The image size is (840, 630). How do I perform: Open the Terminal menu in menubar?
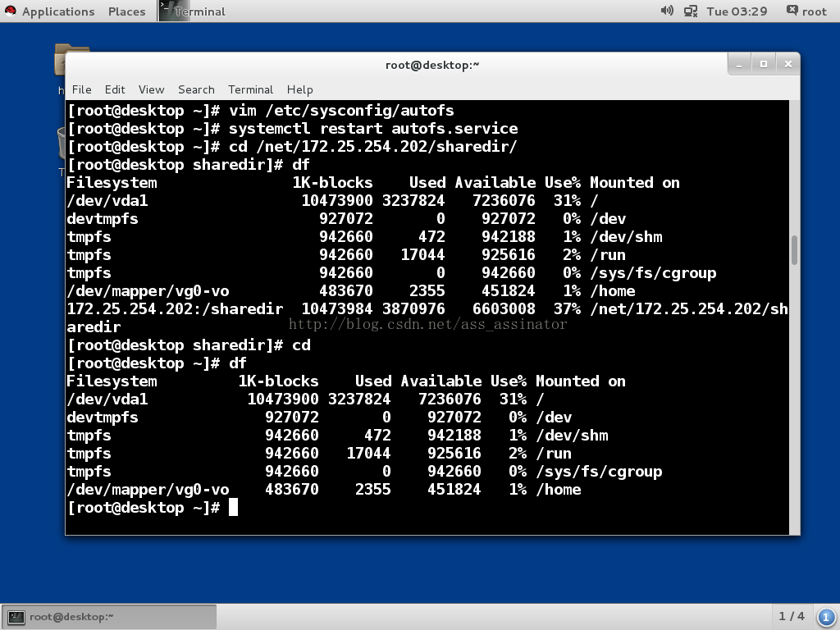[x=250, y=89]
